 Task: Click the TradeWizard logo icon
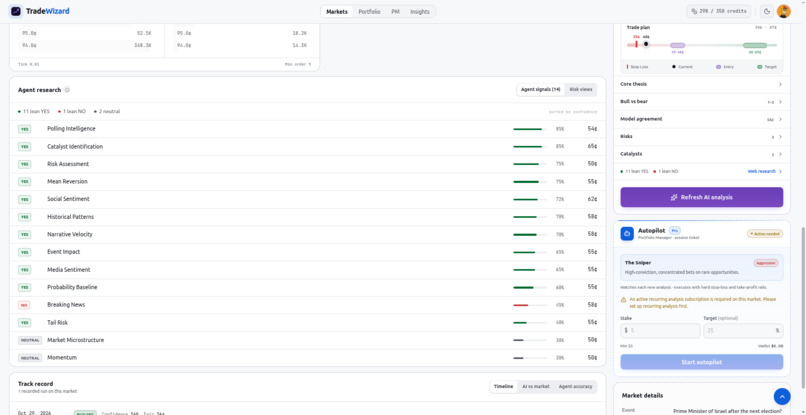pos(16,11)
